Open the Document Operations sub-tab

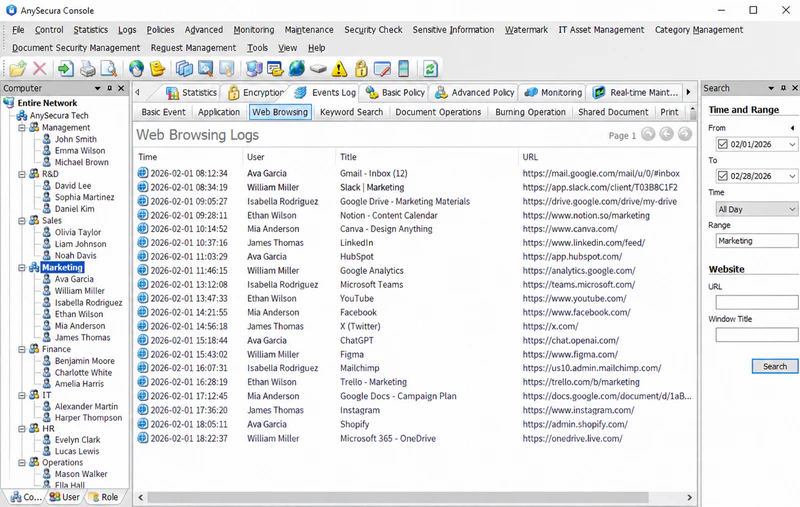click(438, 112)
